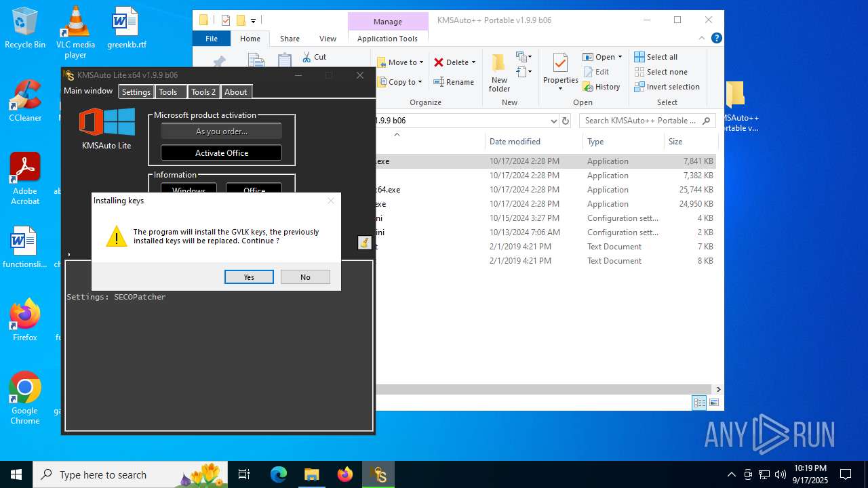Open the View ribbon tab in Explorer
The image size is (868, 488).
pyautogui.click(x=328, y=39)
